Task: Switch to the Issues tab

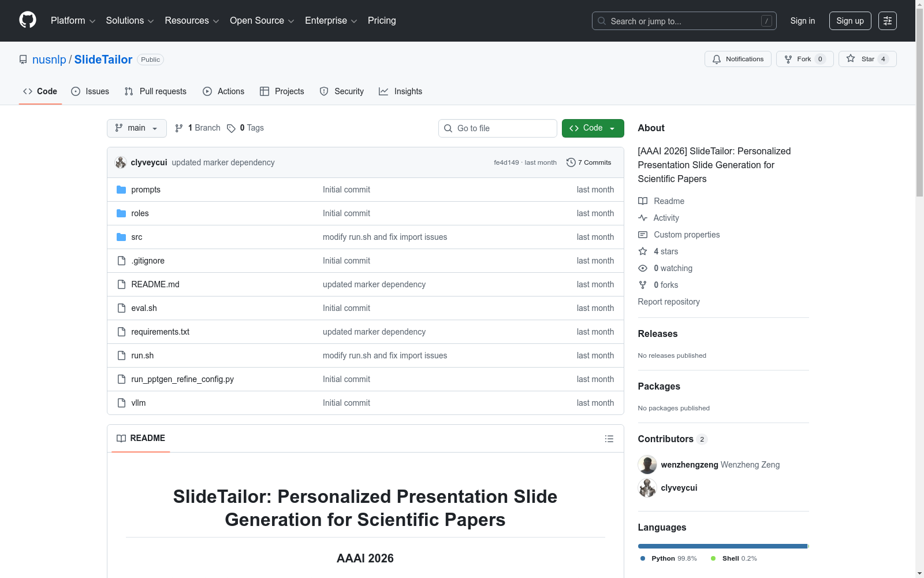Action: pyautogui.click(x=90, y=91)
